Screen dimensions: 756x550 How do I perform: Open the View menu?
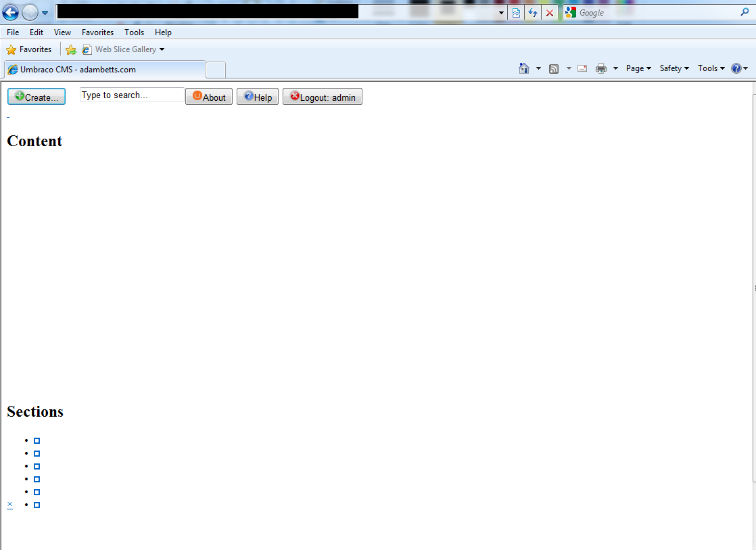click(62, 32)
